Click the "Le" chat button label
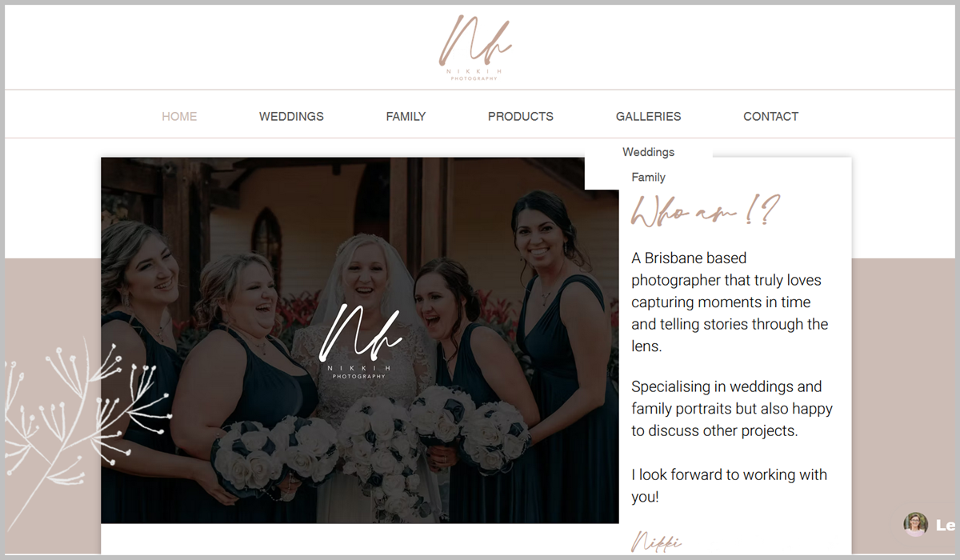 click(946, 526)
